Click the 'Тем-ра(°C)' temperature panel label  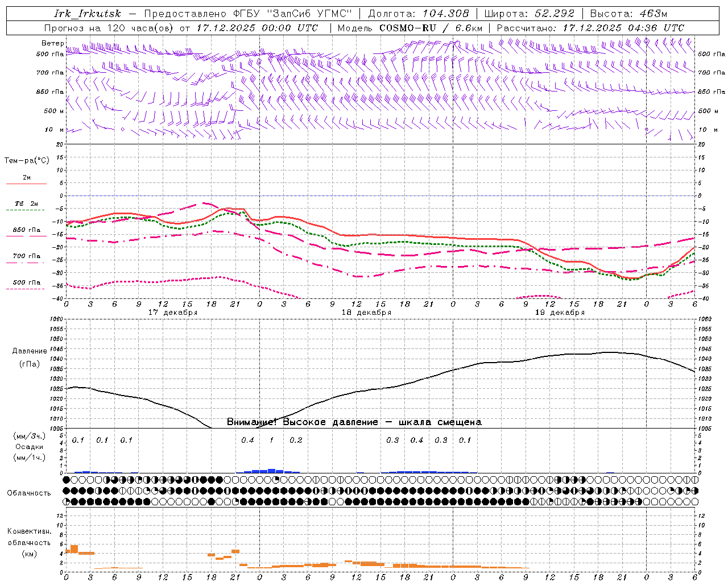(x=27, y=161)
